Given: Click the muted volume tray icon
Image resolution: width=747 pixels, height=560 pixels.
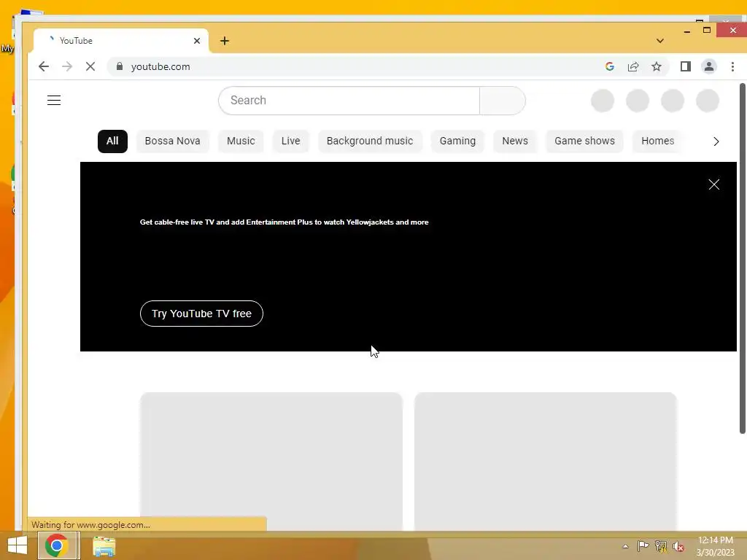Looking at the screenshot, I should coord(678,546).
